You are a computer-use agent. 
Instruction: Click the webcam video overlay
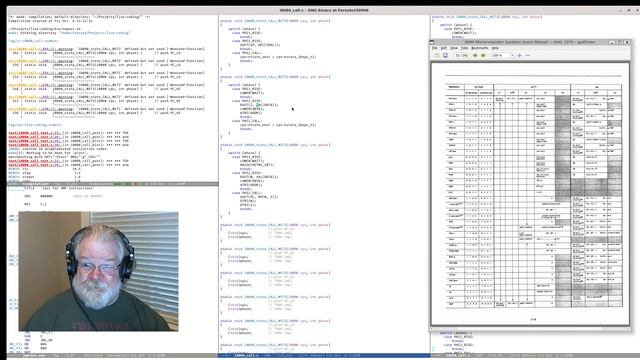[x=98, y=271]
